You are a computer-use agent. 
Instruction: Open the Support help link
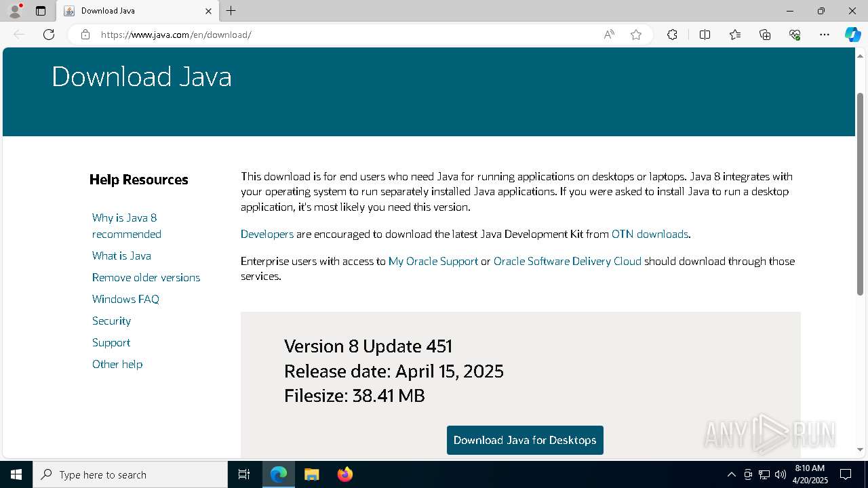point(111,342)
